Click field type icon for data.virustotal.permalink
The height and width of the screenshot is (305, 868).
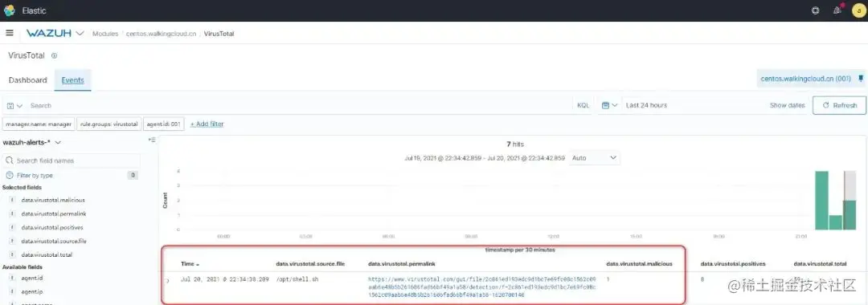coord(11,213)
